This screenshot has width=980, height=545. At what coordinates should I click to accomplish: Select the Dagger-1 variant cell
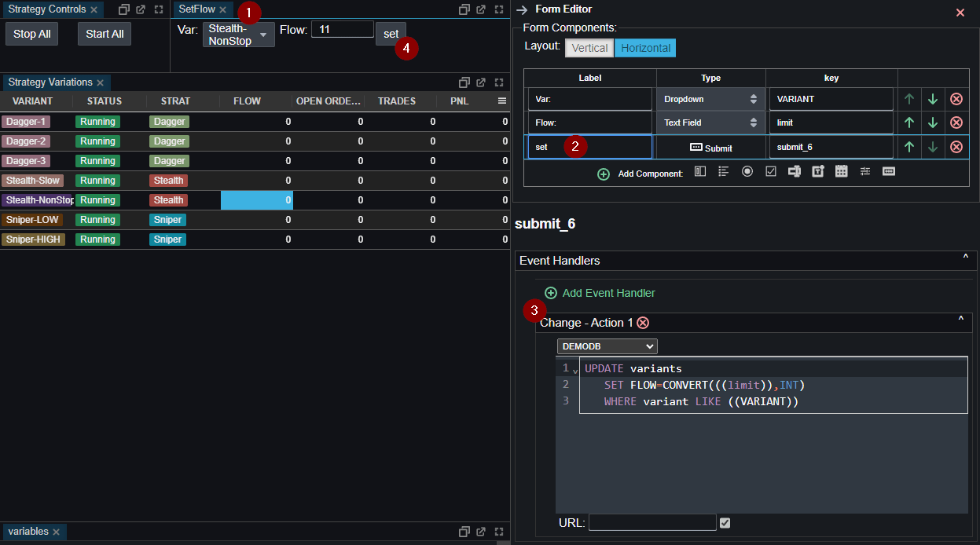tap(26, 122)
